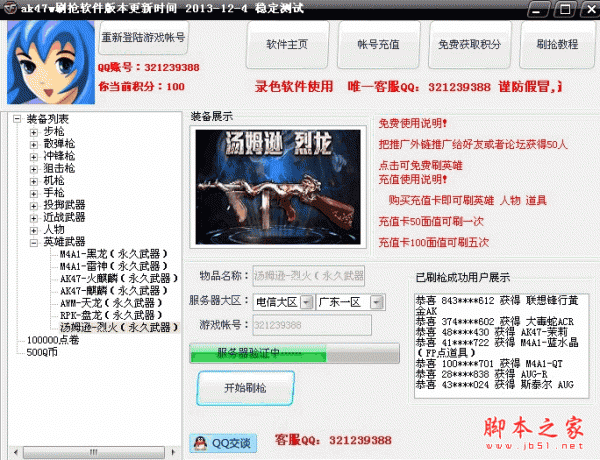The image size is (600, 460).
Task: Click the 充值卡50面值可刷一次 text
Action: pos(431,221)
